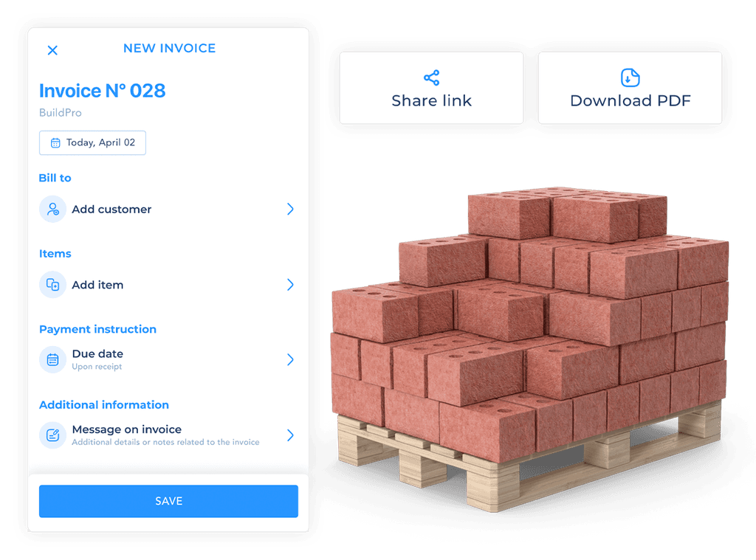The image size is (756, 560).
Task: Click the due date calendar icon
Action: click(52, 359)
